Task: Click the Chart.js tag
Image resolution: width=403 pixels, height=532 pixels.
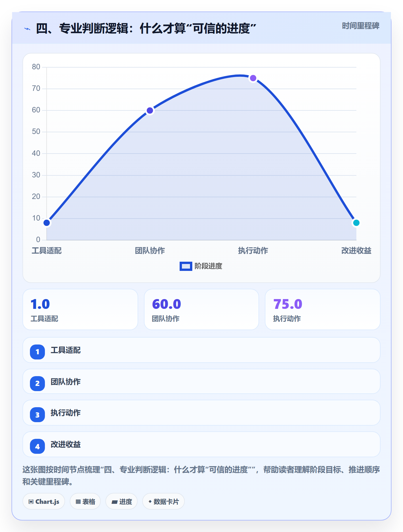Action: 44,502
